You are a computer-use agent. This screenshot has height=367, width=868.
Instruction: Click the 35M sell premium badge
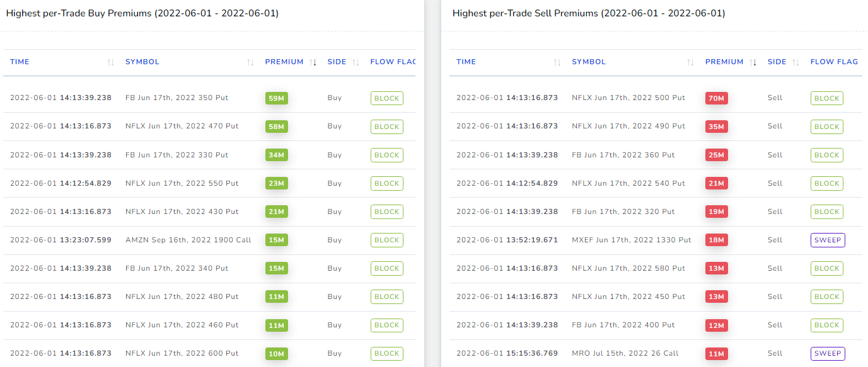pos(717,127)
